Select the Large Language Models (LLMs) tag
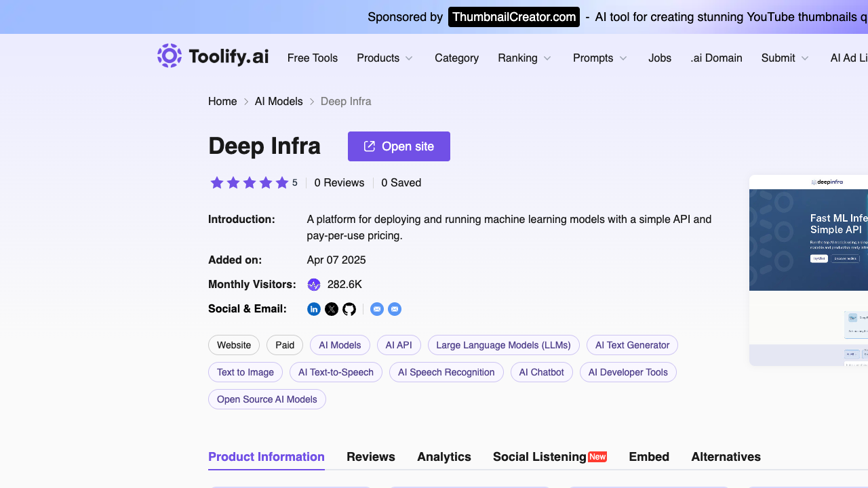This screenshot has width=868, height=488. click(x=504, y=345)
